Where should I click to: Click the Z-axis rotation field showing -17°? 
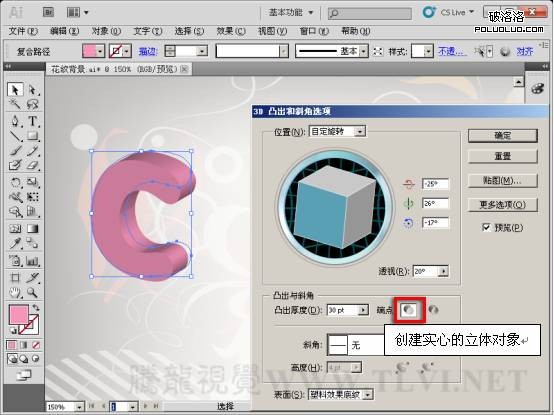pyautogui.click(x=435, y=223)
